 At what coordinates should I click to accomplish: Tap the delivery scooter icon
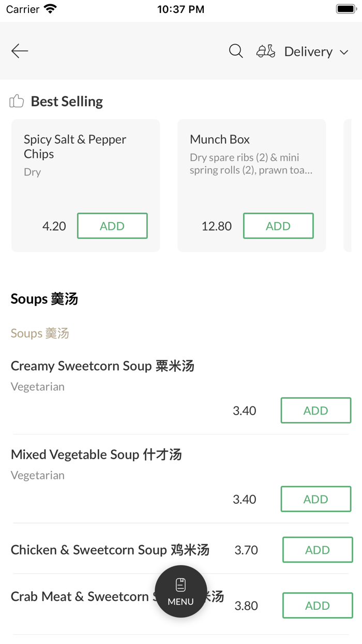265,51
